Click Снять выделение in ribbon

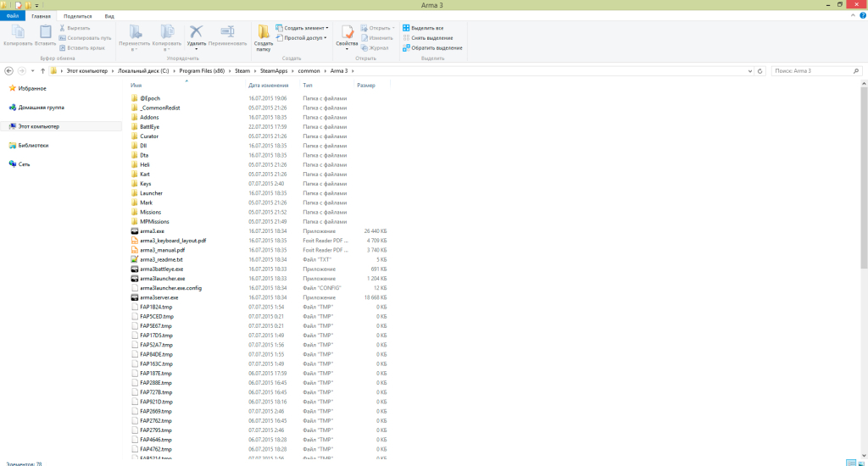coord(428,37)
